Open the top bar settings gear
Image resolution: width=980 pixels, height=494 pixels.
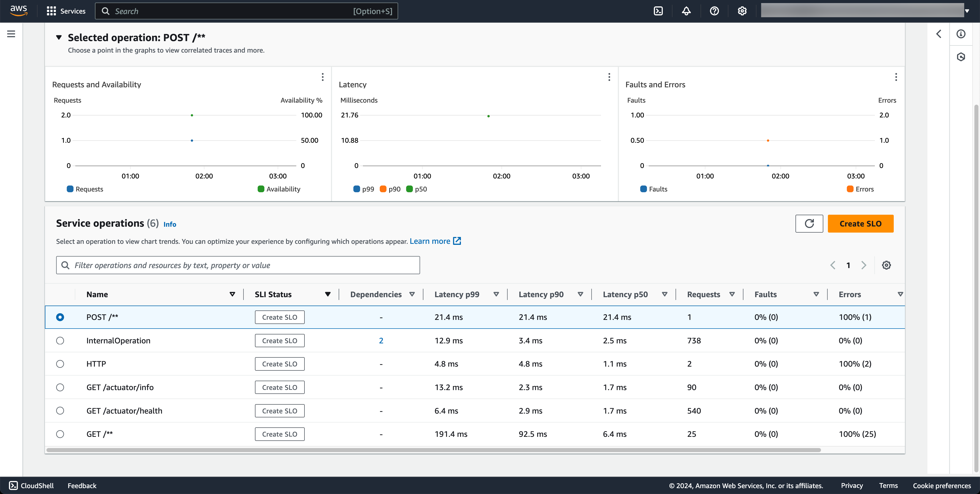[x=742, y=11]
